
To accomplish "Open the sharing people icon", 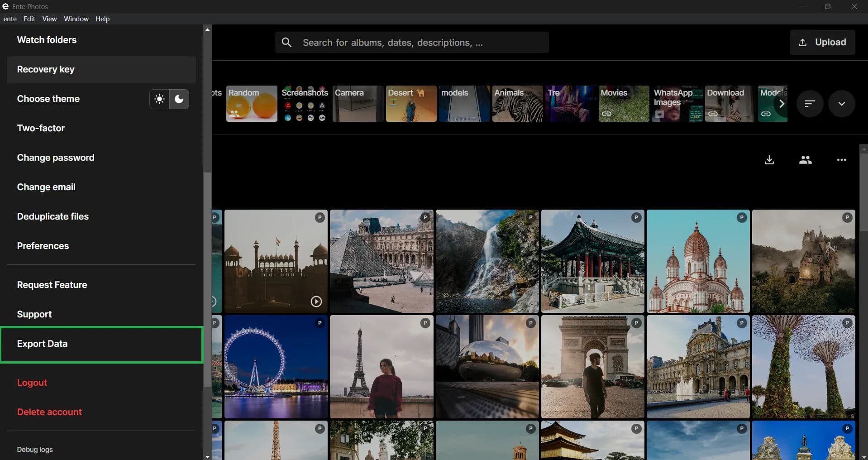I will point(806,159).
